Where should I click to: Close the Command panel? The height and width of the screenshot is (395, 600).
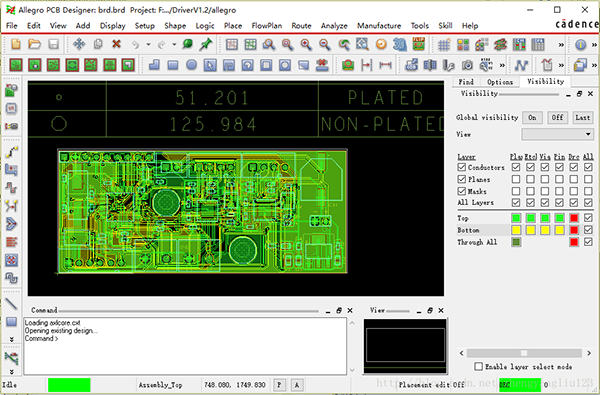350,310
